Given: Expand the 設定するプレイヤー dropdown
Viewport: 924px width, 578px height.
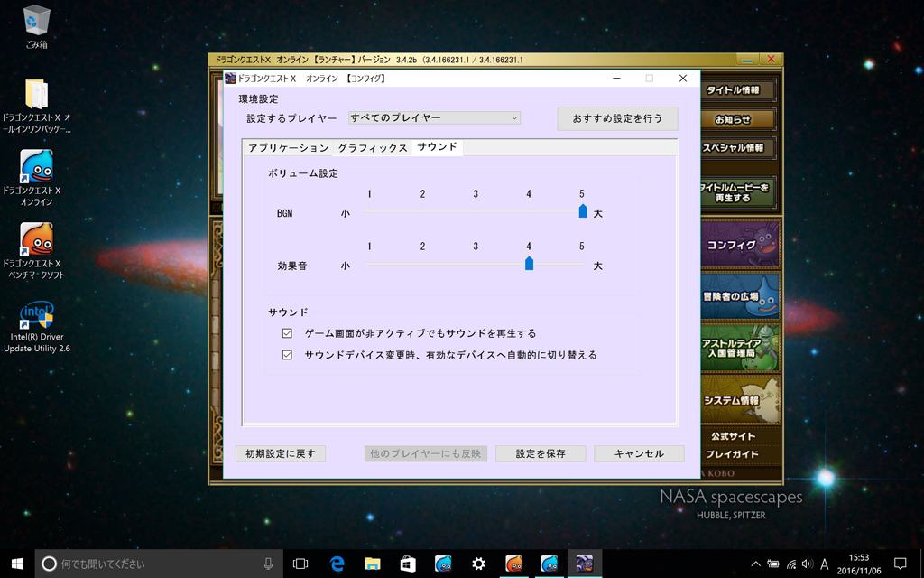Looking at the screenshot, I should coord(434,118).
